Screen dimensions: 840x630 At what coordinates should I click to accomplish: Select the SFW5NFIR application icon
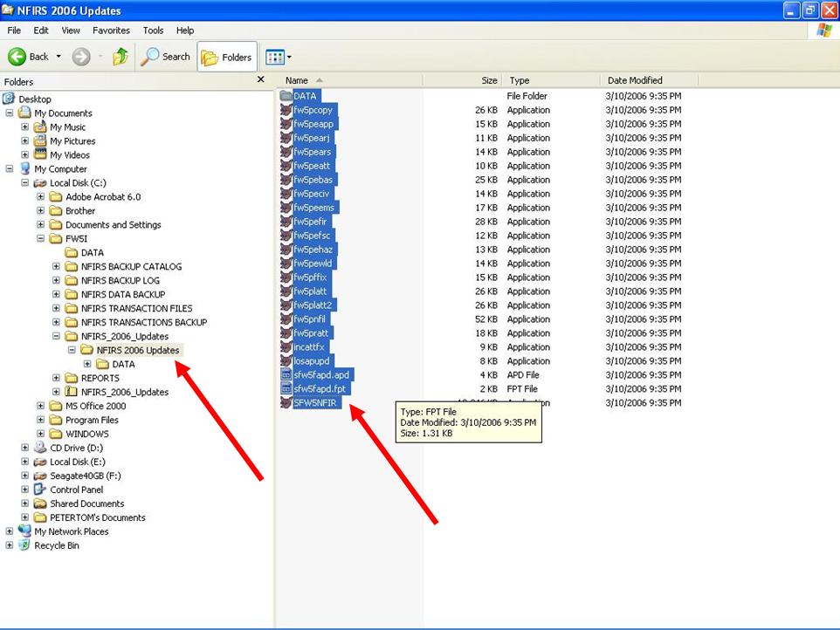[x=286, y=403]
